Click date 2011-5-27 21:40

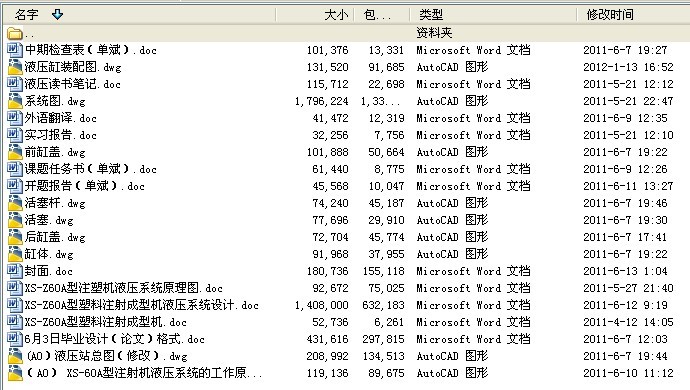click(x=628, y=288)
